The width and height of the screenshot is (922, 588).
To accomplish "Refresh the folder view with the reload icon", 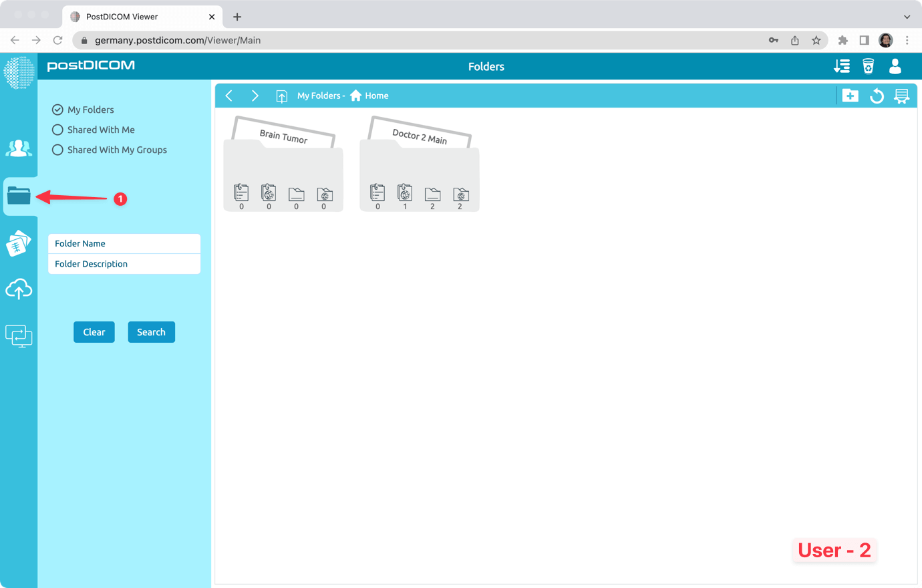I will click(x=876, y=96).
